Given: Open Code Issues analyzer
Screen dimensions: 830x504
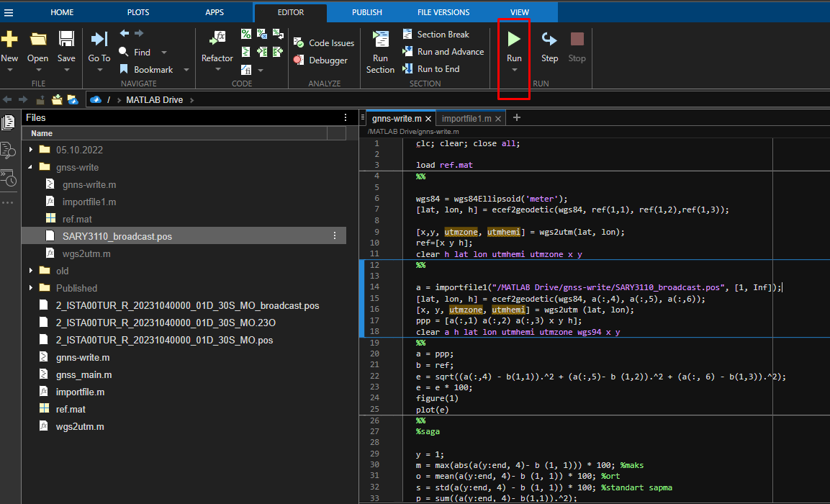Looking at the screenshot, I should tap(324, 43).
